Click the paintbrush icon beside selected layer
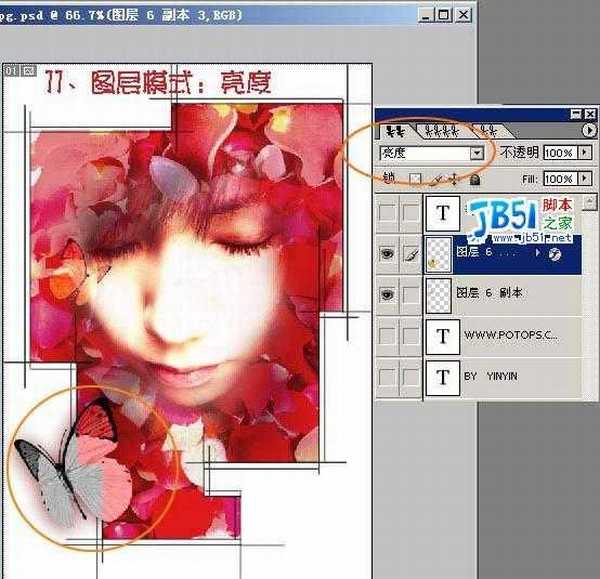Screen dimensions: 600x579 (x=410, y=255)
